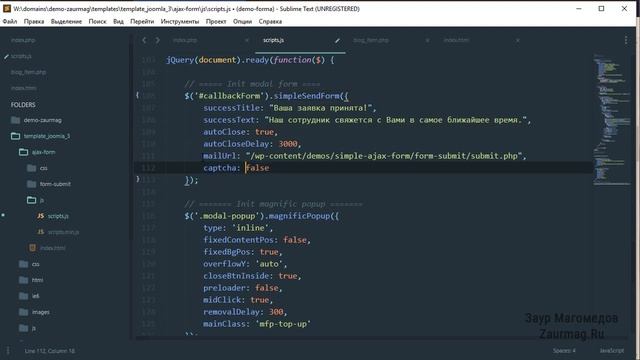The image size is (640, 360).
Task: Open the Справка menu
Action: tap(270, 21)
